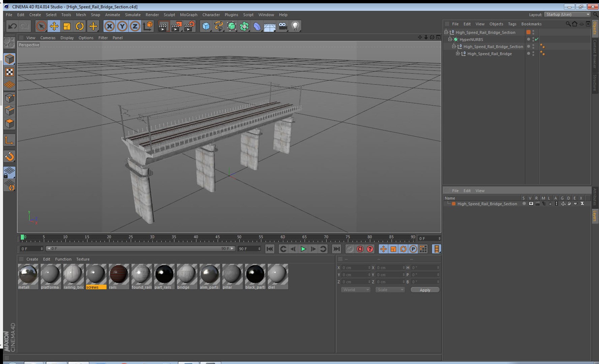
Task: Toggle layer view visibility icon
Action: point(531,204)
